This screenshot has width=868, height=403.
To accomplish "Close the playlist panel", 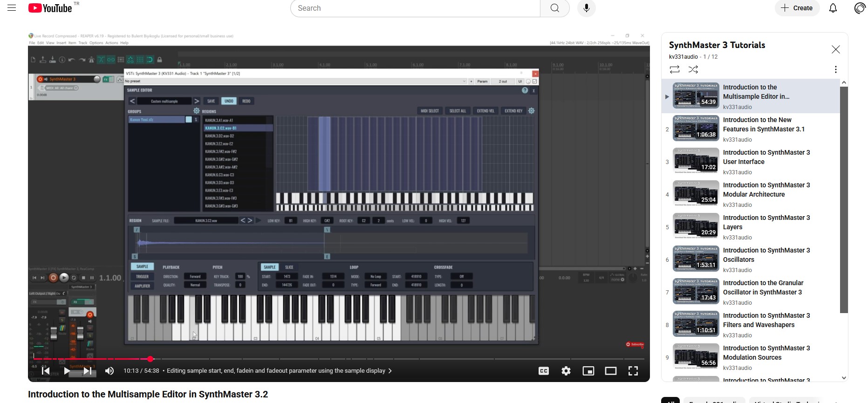I will pos(836,49).
